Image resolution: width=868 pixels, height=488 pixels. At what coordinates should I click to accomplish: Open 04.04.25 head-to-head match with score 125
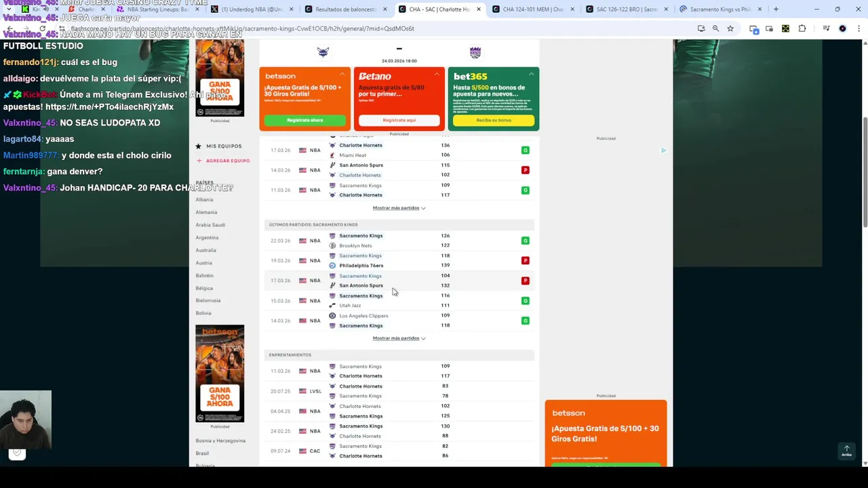pos(399,411)
